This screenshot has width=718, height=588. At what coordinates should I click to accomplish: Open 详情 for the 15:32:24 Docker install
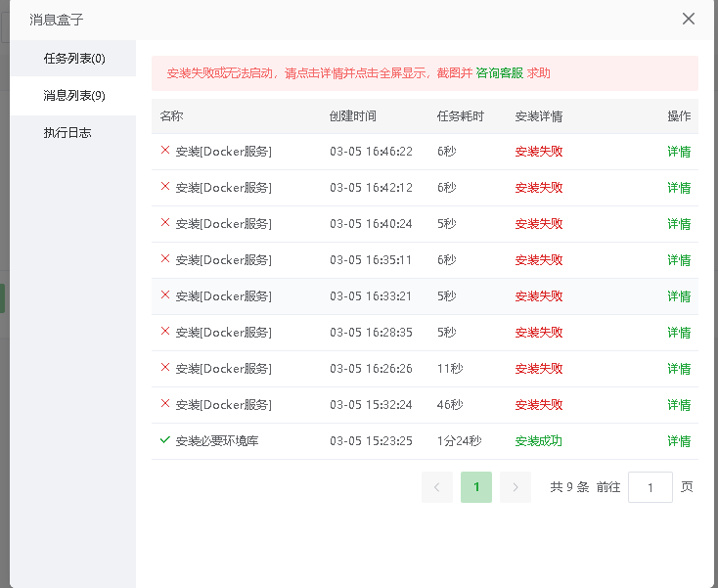[x=679, y=405]
